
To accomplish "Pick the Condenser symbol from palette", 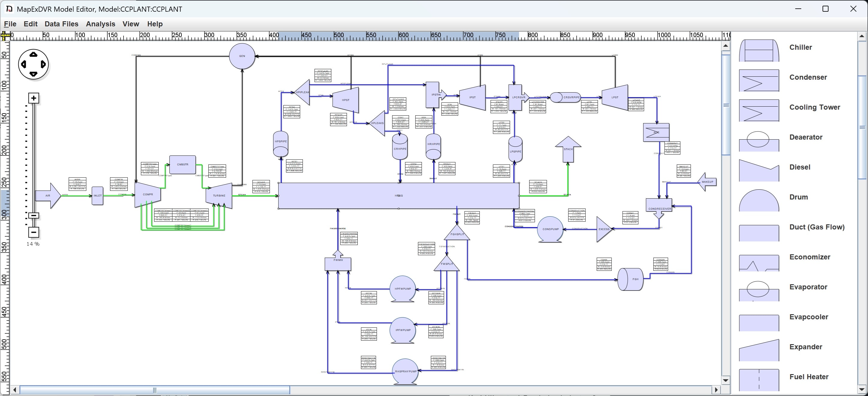I will point(759,81).
